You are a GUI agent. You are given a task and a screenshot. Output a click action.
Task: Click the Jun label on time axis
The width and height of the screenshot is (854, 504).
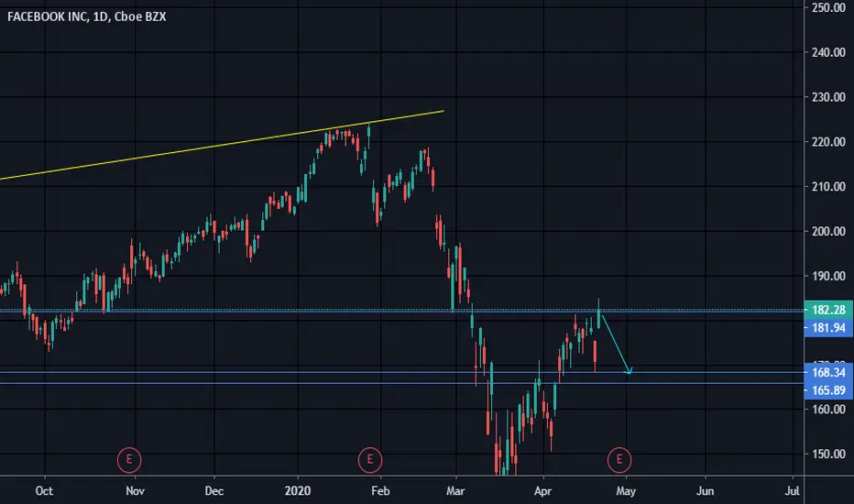tap(705, 491)
